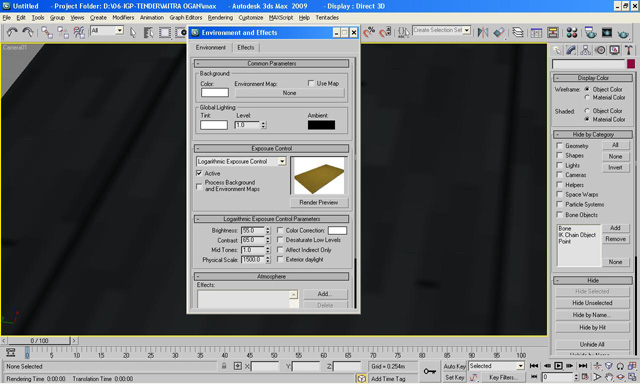This screenshot has width=640, height=384.
Task: Choose Rectangular Selection Region tool
Action: point(165,32)
